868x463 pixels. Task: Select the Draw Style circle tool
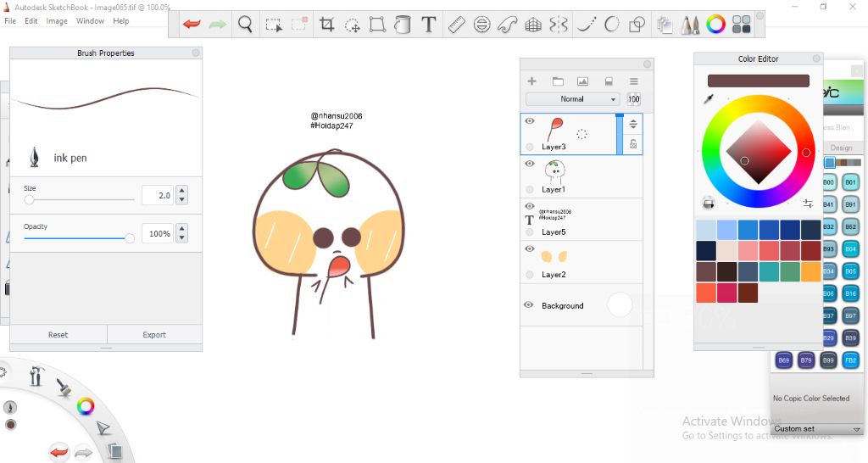(x=612, y=25)
